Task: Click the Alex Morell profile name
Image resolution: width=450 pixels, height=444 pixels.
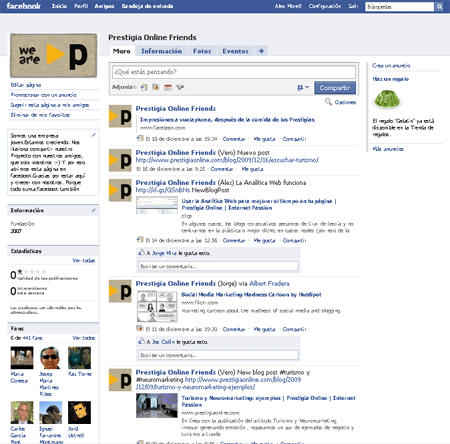Action: coord(288,6)
